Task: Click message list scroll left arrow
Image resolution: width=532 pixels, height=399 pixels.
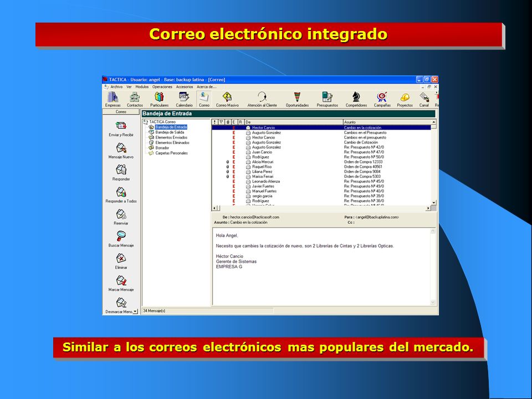Action: pos(214,208)
